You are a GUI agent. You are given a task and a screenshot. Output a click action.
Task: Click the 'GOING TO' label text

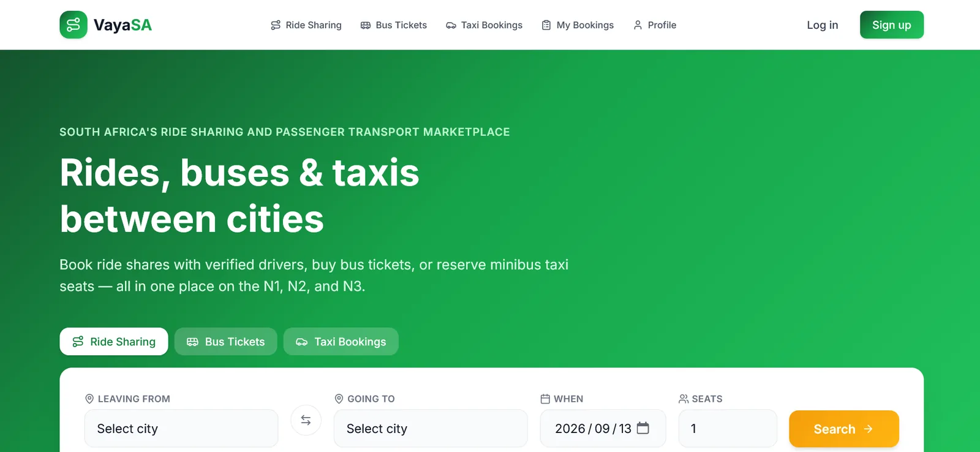click(371, 399)
